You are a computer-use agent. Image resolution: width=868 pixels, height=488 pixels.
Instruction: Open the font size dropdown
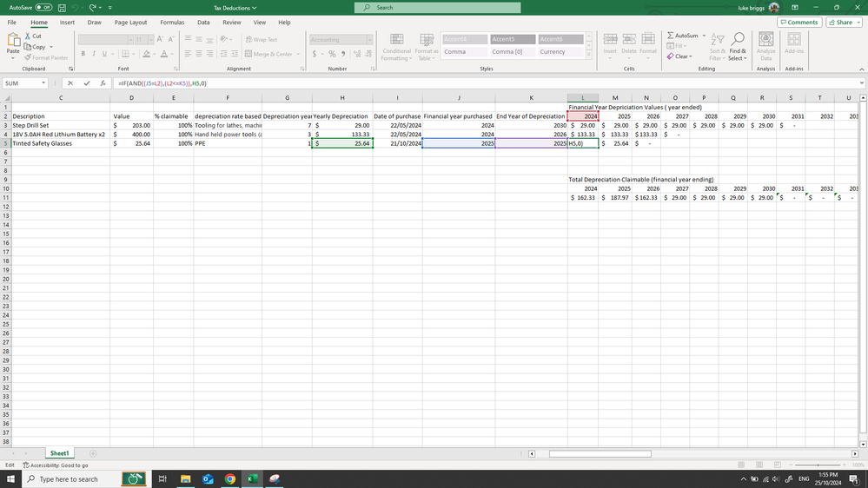point(150,39)
